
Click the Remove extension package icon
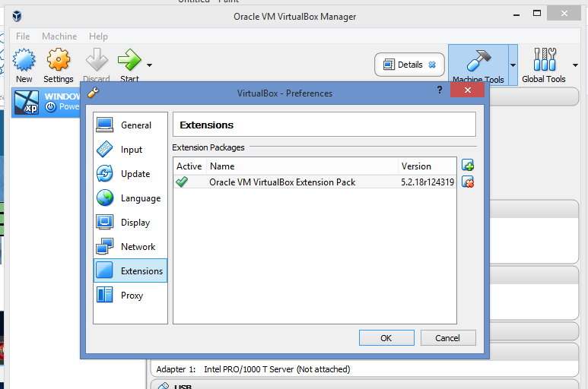pyautogui.click(x=468, y=182)
